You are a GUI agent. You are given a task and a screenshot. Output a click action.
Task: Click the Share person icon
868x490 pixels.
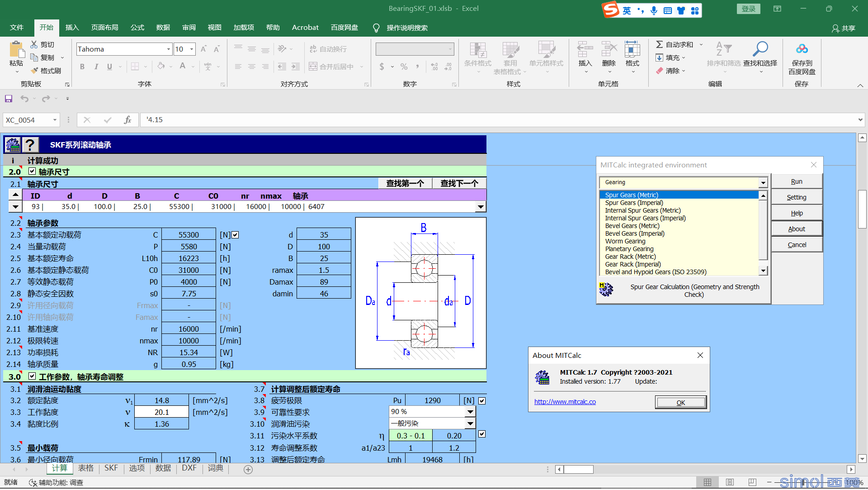835,29
